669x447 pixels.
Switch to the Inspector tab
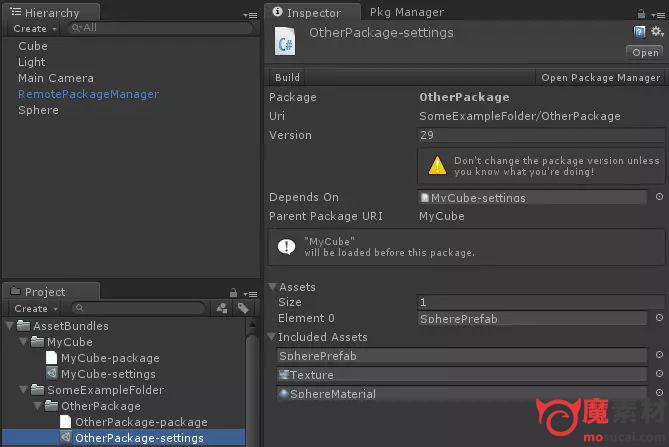click(x=312, y=12)
